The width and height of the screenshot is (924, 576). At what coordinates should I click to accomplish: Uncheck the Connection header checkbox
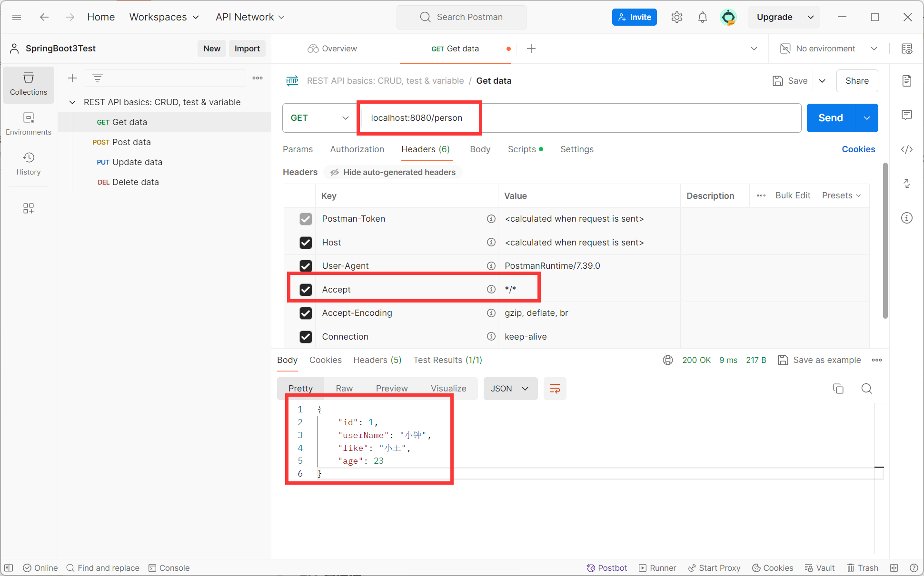coord(306,337)
